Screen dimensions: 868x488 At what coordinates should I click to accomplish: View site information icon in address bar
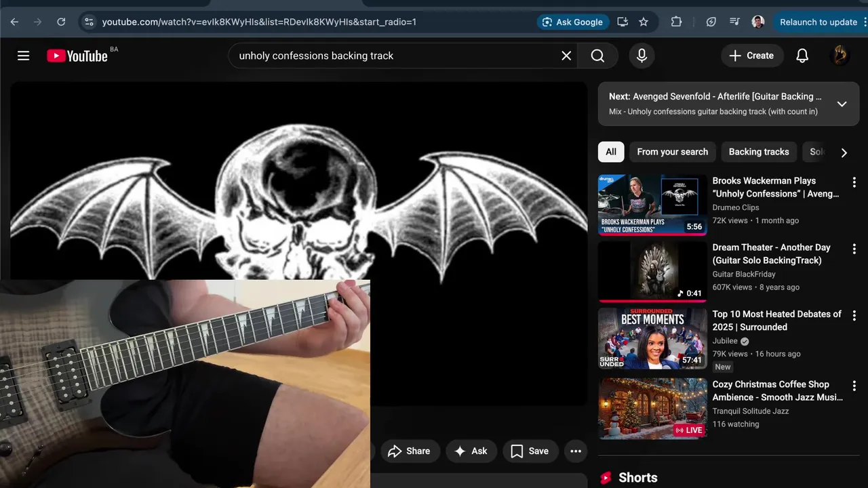pyautogui.click(x=89, y=22)
